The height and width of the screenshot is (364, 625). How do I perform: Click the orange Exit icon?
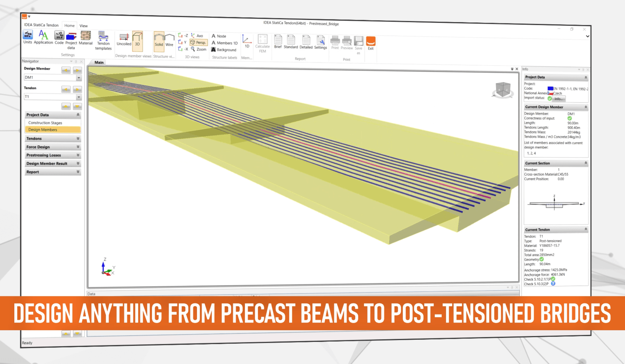tap(371, 43)
